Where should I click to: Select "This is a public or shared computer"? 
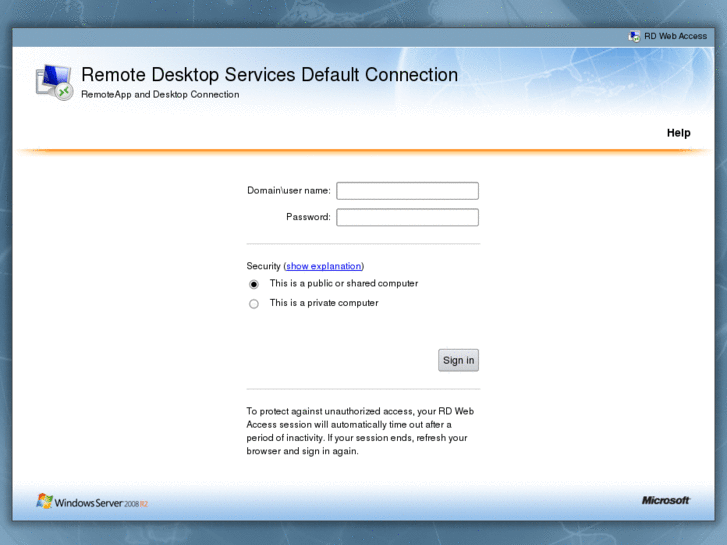coord(254,284)
